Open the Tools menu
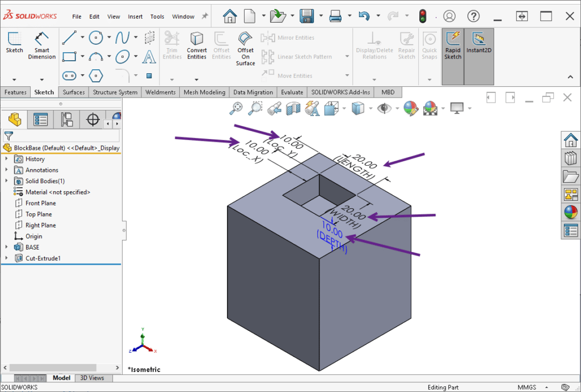This screenshot has height=392, width=581. tap(157, 16)
